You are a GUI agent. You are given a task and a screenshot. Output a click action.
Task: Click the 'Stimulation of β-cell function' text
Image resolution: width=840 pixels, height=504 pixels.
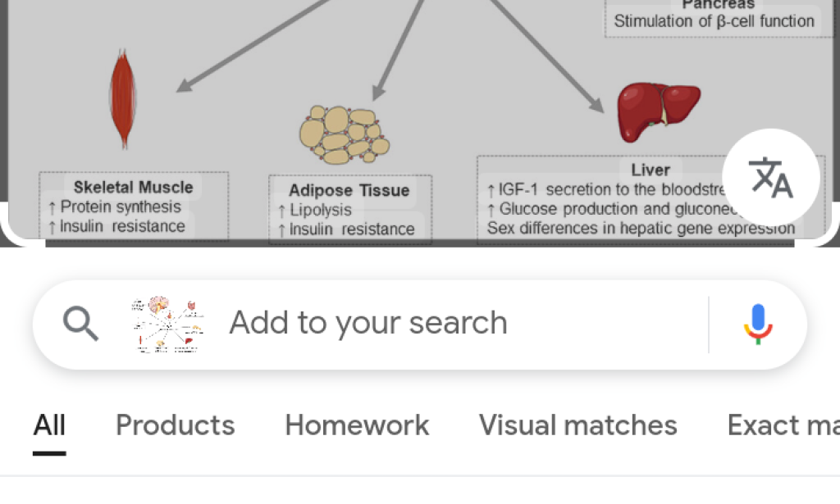pos(714,21)
